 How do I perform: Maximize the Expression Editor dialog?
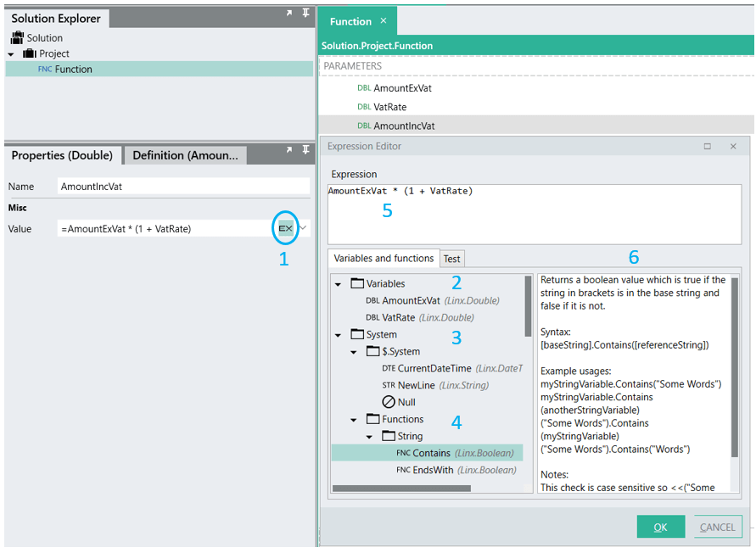[x=708, y=146]
